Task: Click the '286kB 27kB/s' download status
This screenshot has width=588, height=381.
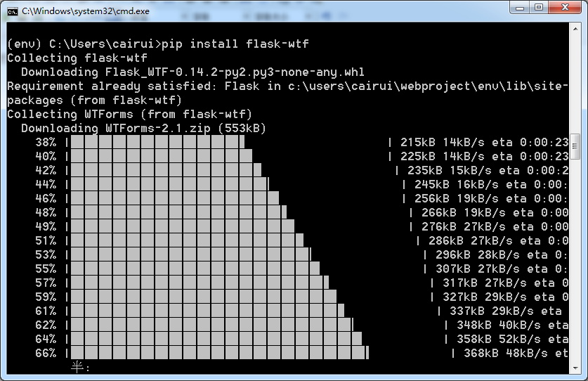Action: tap(471, 241)
